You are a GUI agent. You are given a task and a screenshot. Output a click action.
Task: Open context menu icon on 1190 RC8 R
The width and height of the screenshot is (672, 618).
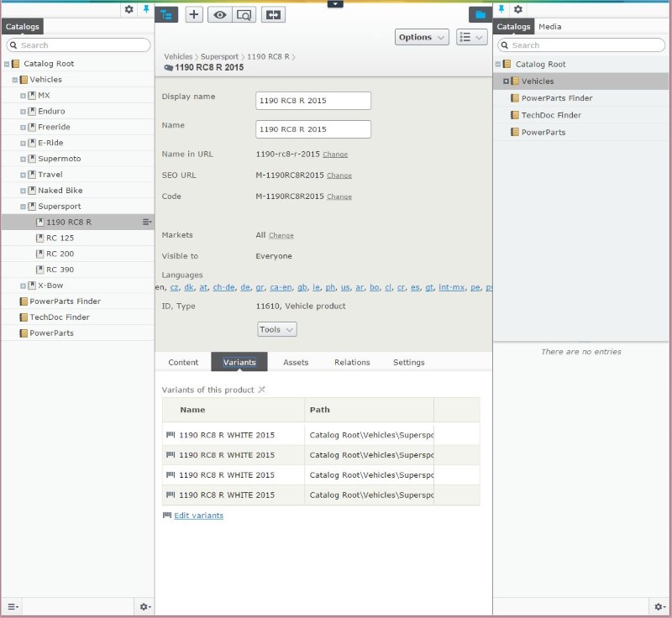(x=147, y=222)
